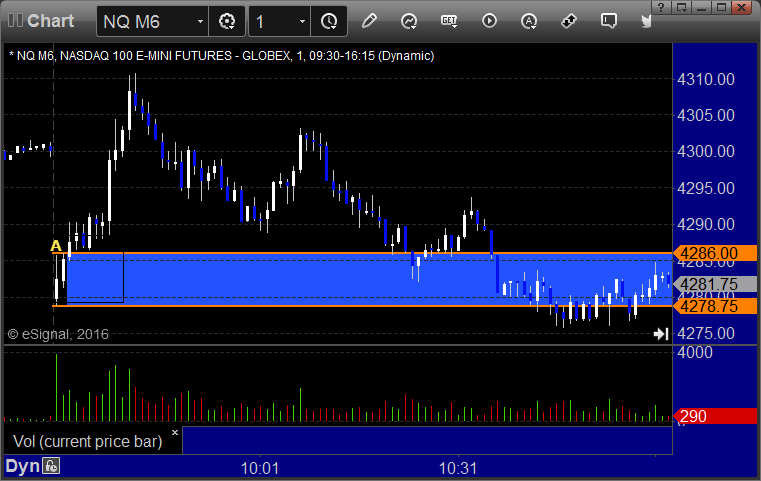Screen dimensions: 761x481
Task: Select the upper orange line at 4286.00
Action: 362,253
